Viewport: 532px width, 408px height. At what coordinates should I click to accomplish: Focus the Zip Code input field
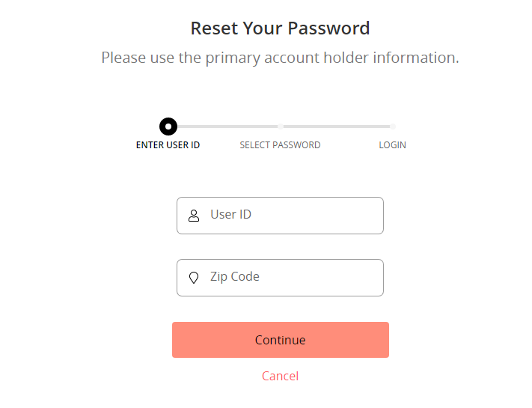point(281,278)
